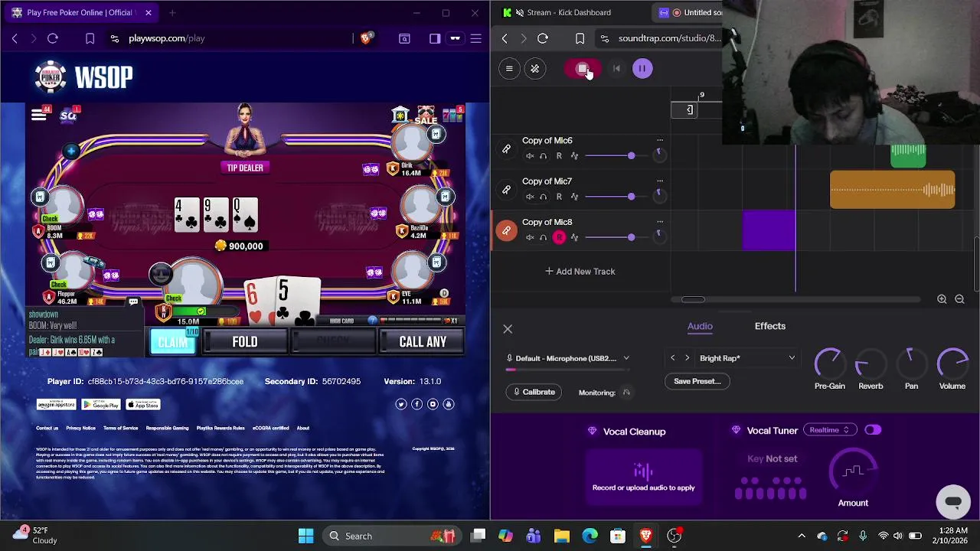Mute the Copy of Mic8 track
The height and width of the screenshot is (551, 980).
coord(530,237)
